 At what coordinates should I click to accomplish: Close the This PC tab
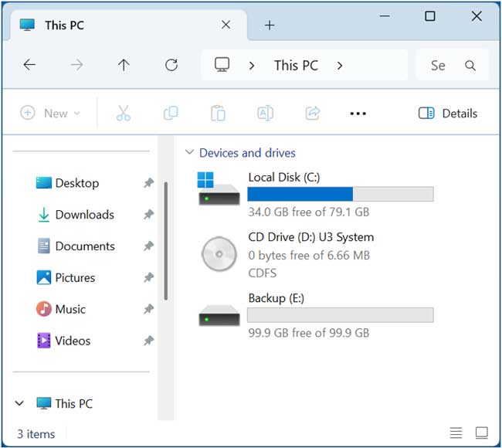click(226, 25)
